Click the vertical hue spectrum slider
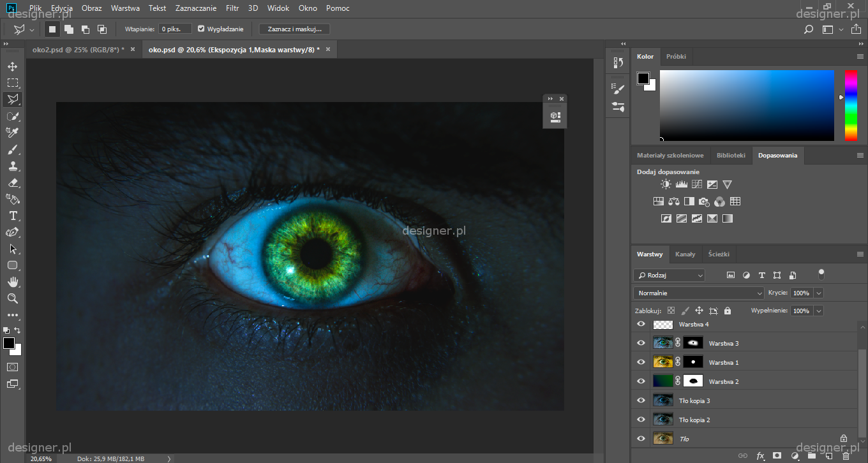868x463 pixels. pyautogui.click(x=851, y=105)
